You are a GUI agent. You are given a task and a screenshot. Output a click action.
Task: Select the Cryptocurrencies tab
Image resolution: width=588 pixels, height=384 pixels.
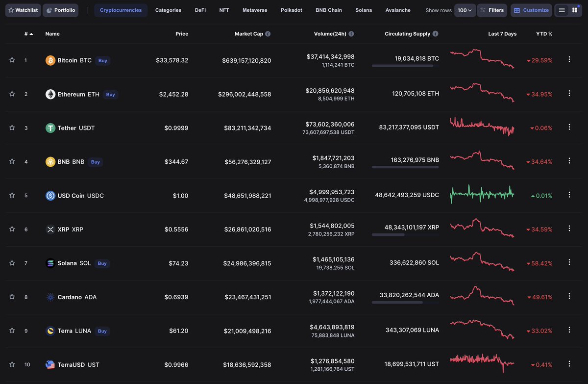pos(121,10)
